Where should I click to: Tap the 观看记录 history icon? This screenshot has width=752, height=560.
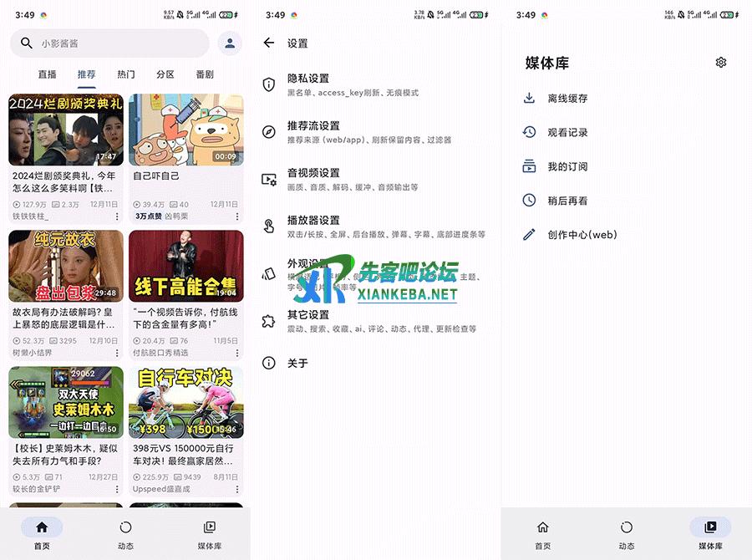529,132
